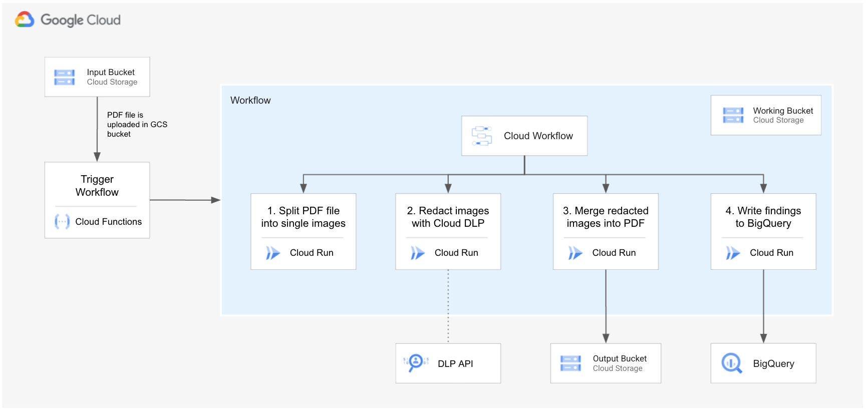Image resolution: width=868 pixels, height=413 pixels.
Task: Click the Input Bucket Cloud Storage icon
Action: click(x=65, y=77)
